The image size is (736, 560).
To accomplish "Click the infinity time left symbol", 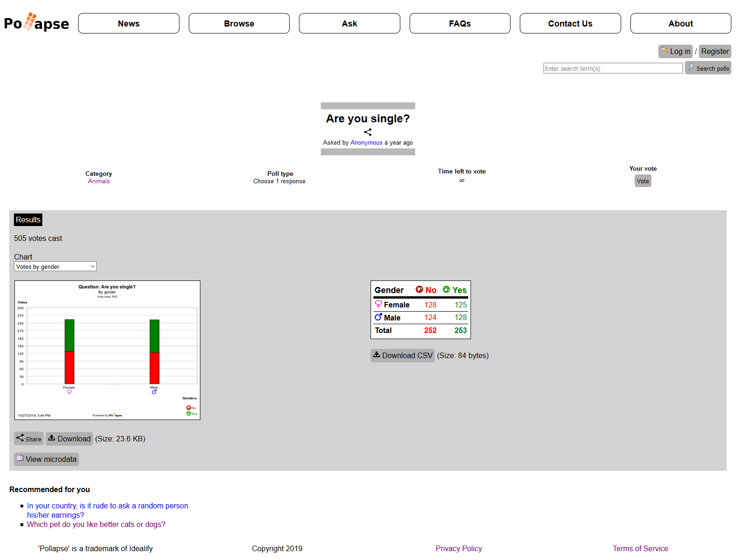I will point(462,180).
